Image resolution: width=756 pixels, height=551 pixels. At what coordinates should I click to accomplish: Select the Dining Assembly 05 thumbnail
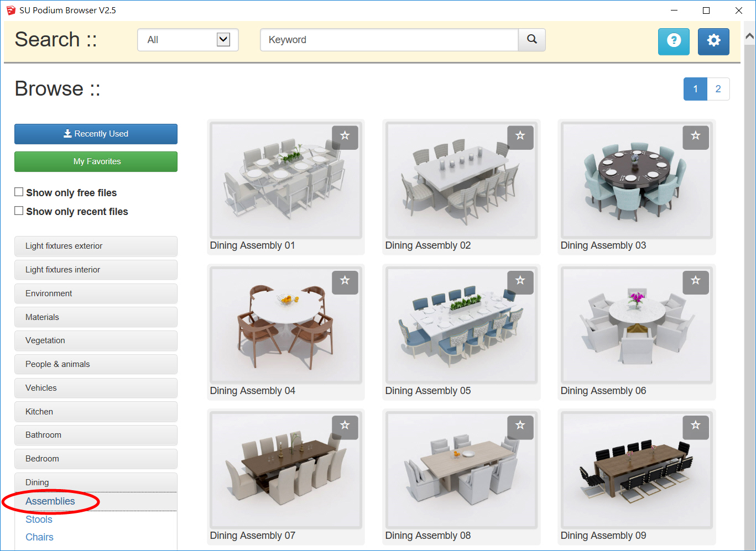pos(461,326)
